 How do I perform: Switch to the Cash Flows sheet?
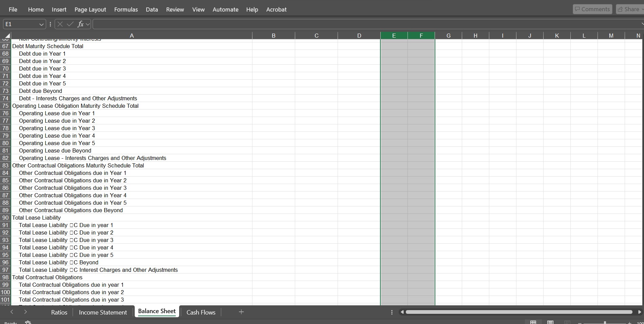(x=201, y=312)
